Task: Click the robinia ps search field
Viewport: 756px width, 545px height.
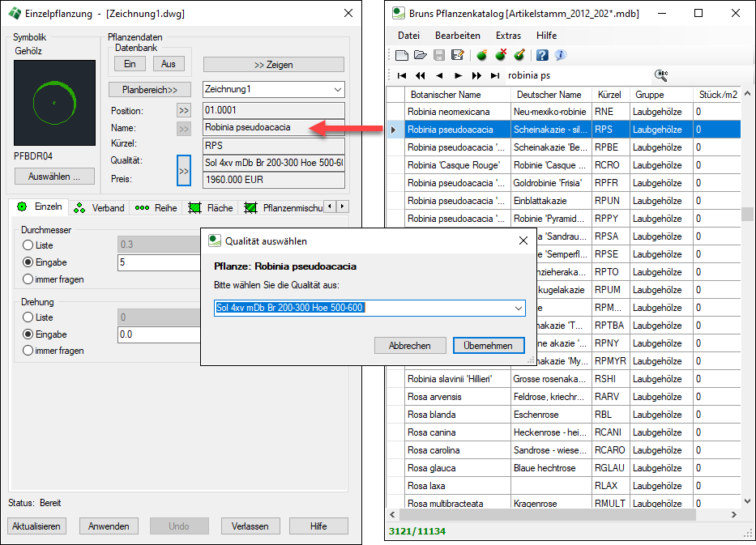Action: (575, 75)
